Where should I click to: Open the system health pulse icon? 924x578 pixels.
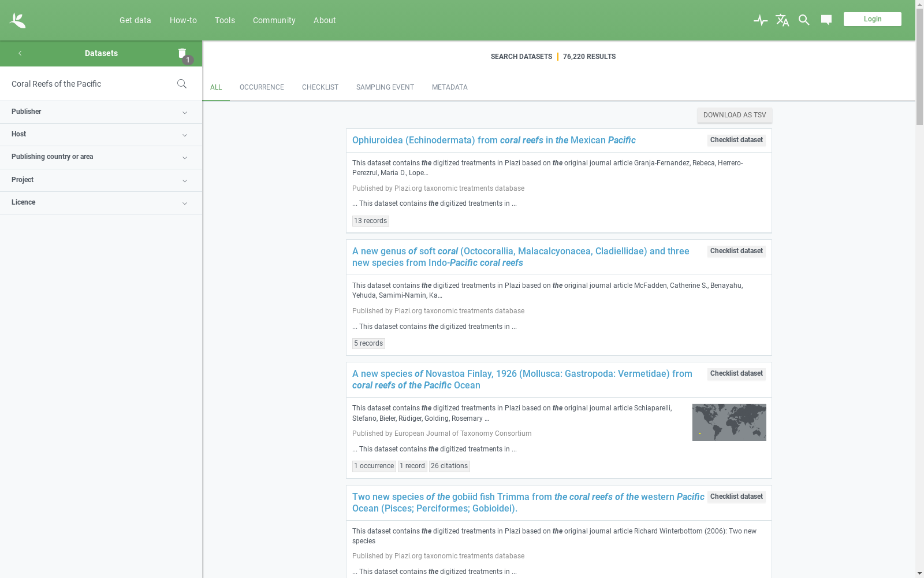[761, 20]
